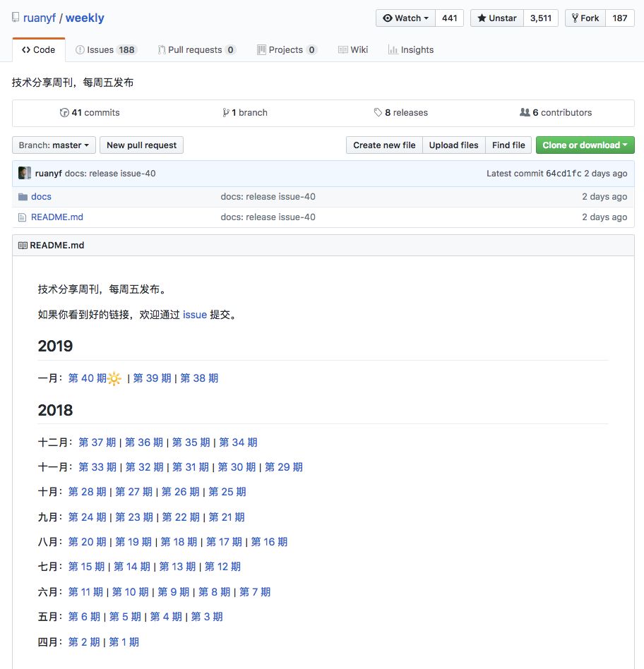Open the Pull requests tab
Screen dimensions: 644x669
tap(196, 50)
